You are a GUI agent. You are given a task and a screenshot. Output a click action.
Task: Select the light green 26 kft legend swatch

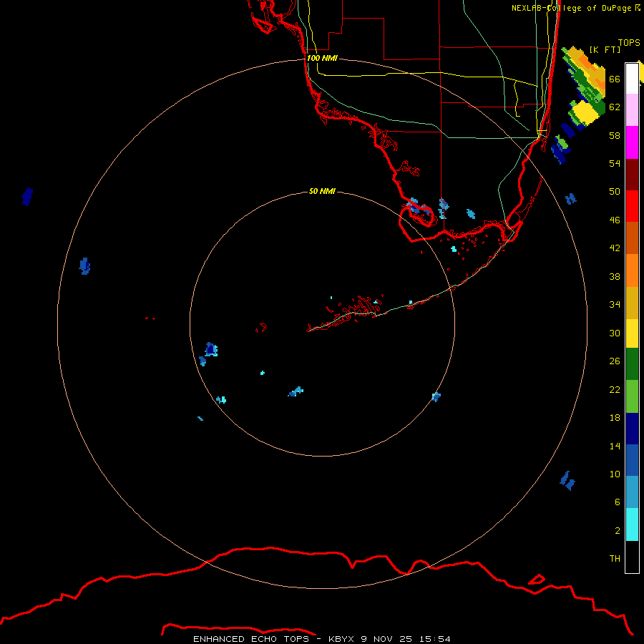tap(632, 396)
